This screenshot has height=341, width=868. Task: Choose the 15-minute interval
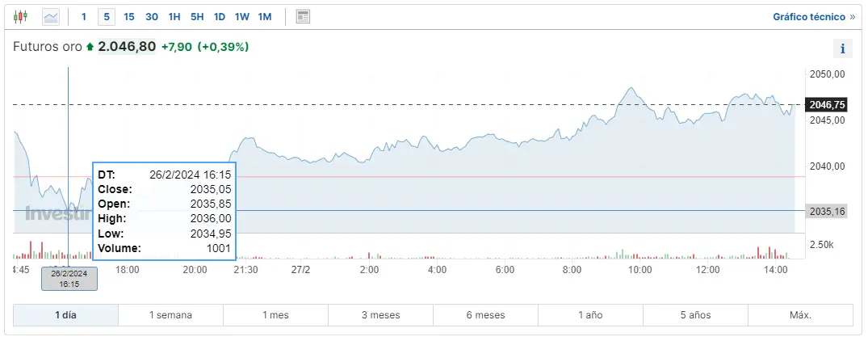pyautogui.click(x=129, y=16)
